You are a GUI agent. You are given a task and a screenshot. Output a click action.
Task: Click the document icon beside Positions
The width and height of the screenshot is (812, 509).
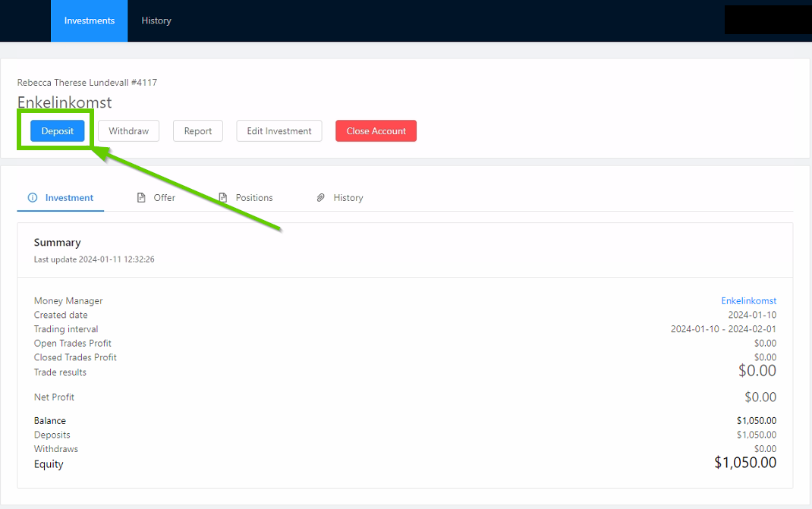click(x=222, y=198)
